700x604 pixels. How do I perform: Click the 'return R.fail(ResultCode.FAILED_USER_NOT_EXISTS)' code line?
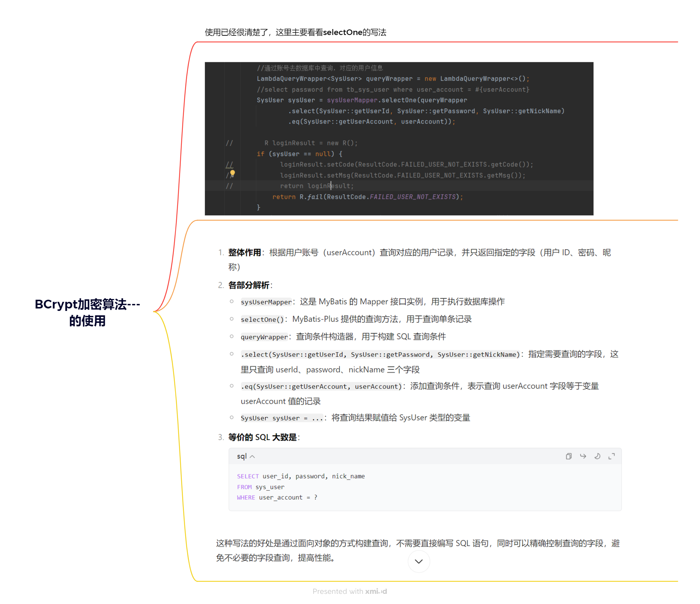pos(368,197)
